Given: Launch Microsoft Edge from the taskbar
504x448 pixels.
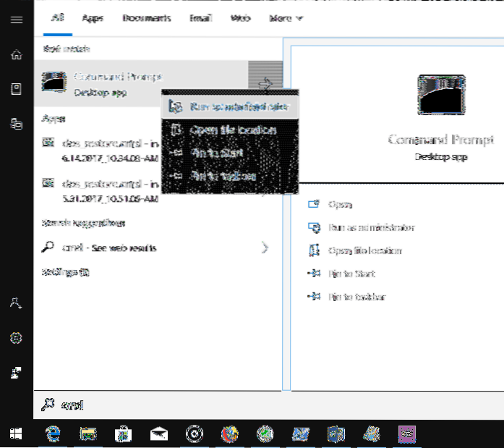Looking at the screenshot, I should [53, 433].
